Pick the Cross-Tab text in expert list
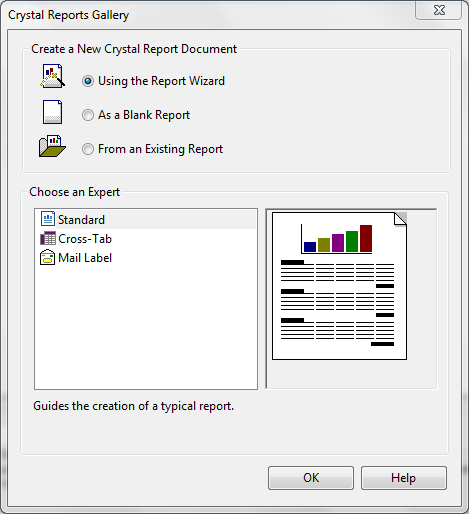Viewport: 469px width, 514px height. [85, 239]
